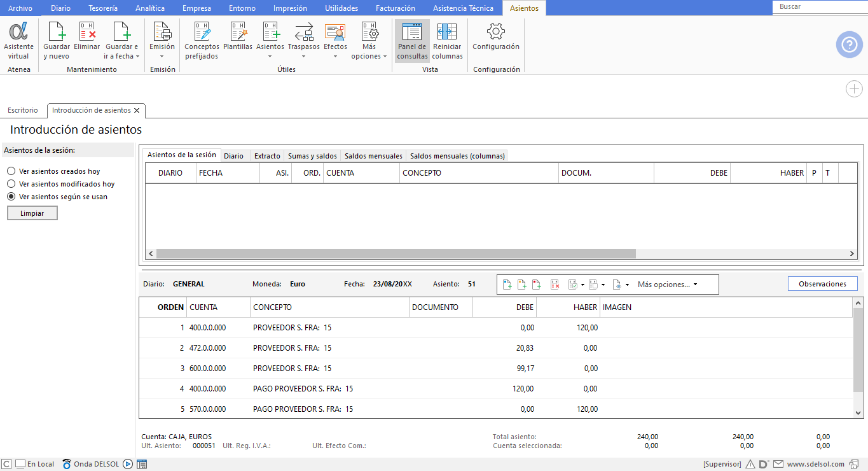Viewport: 868px width, 471px height.
Task: Open Más opciones in the ribbon
Action: [x=369, y=41]
